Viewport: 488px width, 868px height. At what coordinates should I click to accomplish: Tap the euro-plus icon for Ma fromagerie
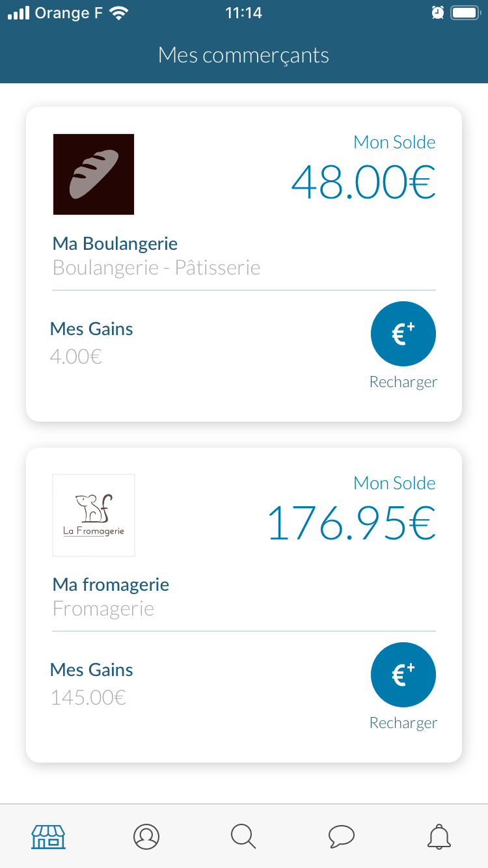tap(403, 675)
